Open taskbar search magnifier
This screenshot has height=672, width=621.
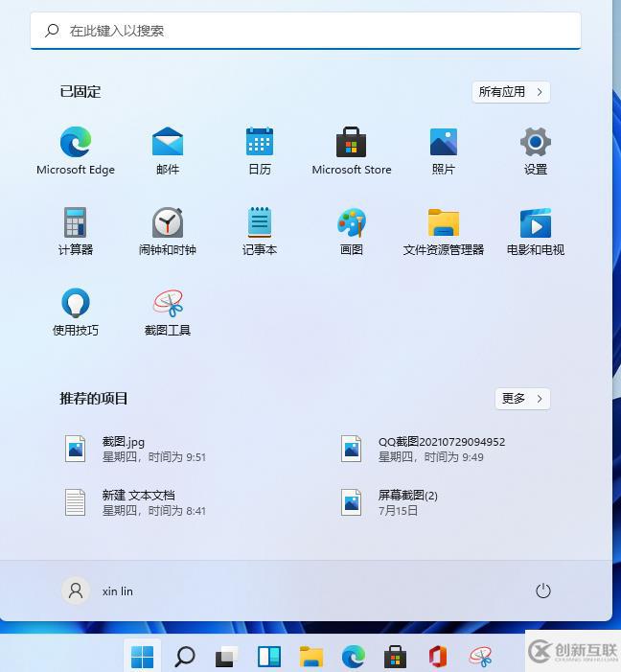[x=185, y=657]
